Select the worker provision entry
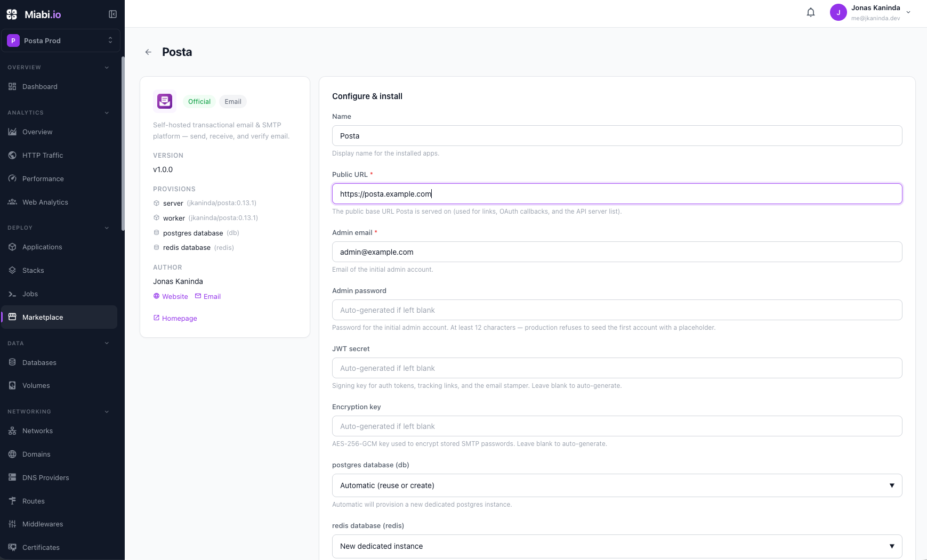The width and height of the screenshot is (927, 560). pyautogui.click(x=206, y=218)
